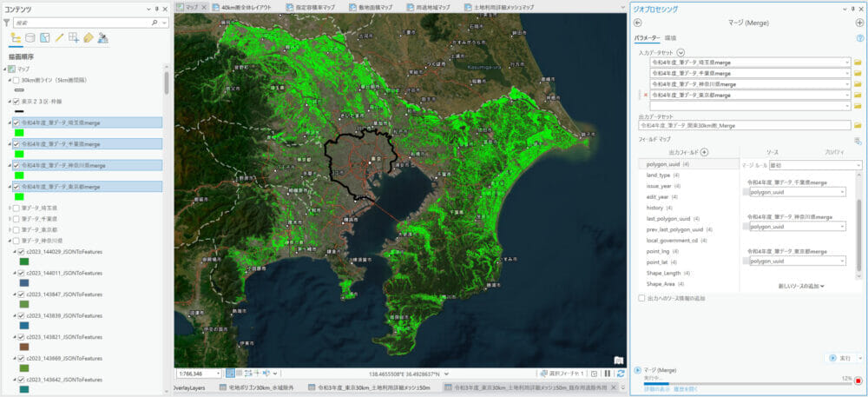
Task: Switch to 環境 tab in Geoprocessing
Action: [x=670, y=38]
